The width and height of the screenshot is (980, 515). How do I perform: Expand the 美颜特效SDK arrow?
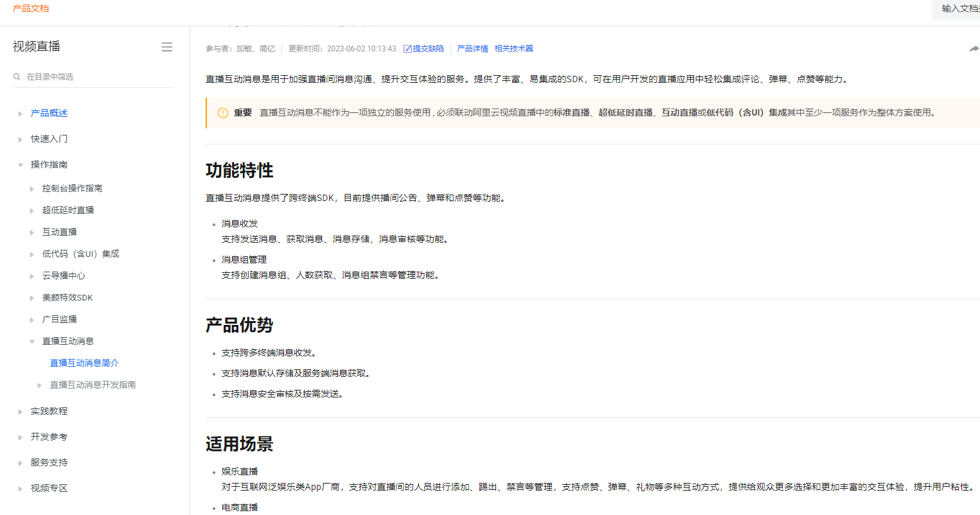(x=31, y=298)
